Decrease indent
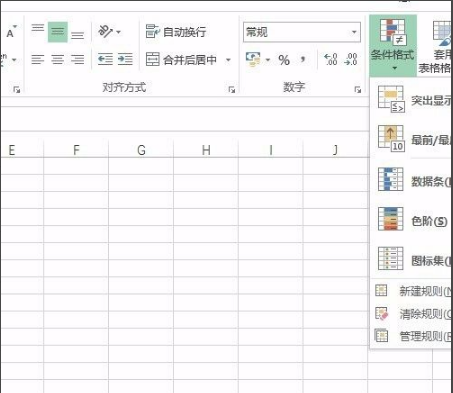 click(x=105, y=59)
